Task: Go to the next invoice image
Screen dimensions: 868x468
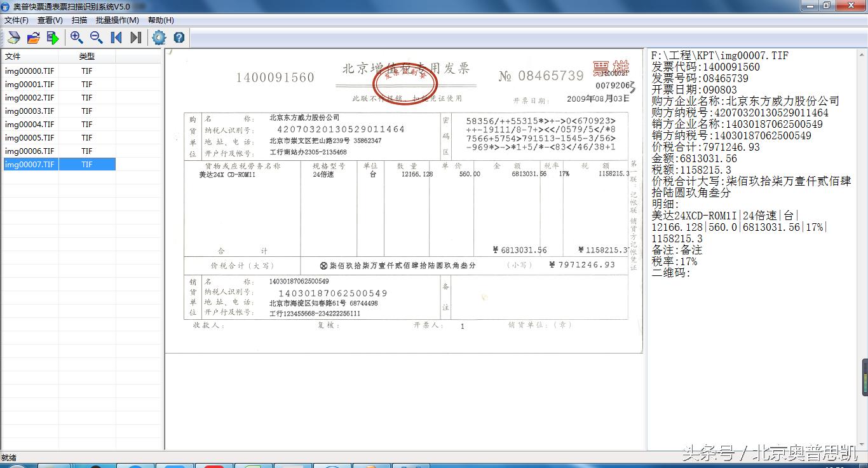Action: (135, 38)
